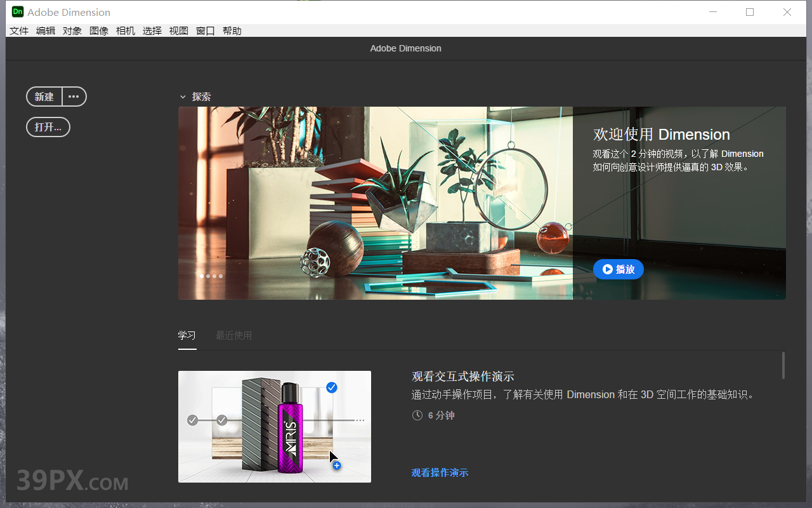Maximize the Adobe Dimension window
This screenshot has height=508, width=812.
[x=750, y=12]
